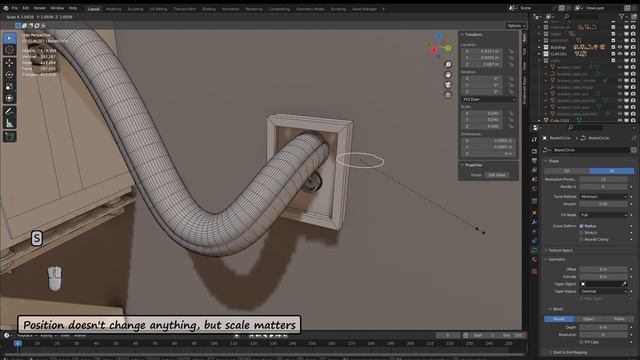Adjust the Extrude value slider
640x360 pixels.
point(603,277)
